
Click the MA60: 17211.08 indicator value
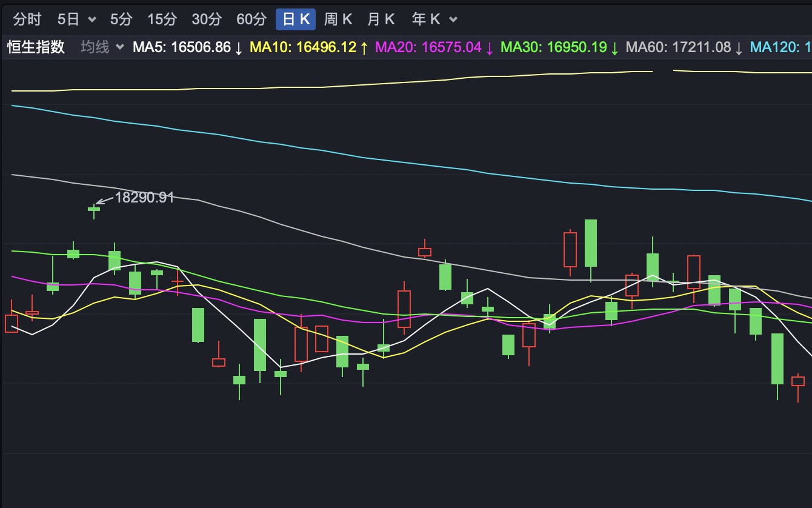[684, 47]
